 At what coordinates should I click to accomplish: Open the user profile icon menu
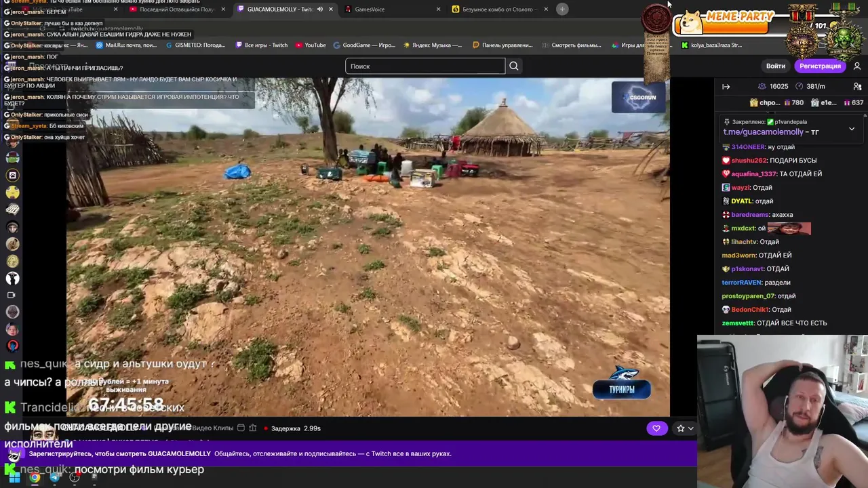pyautogui.click(x=857, y=66)
